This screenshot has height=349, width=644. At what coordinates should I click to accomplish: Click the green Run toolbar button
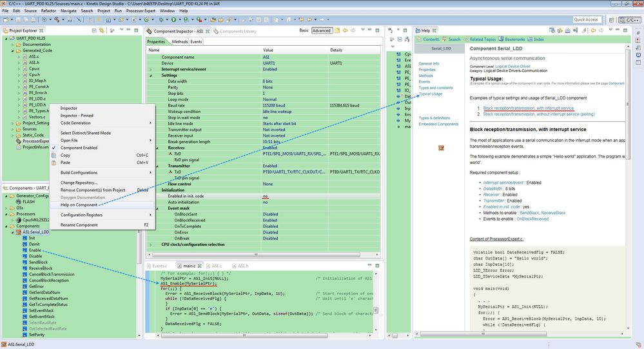click(174, 19)
